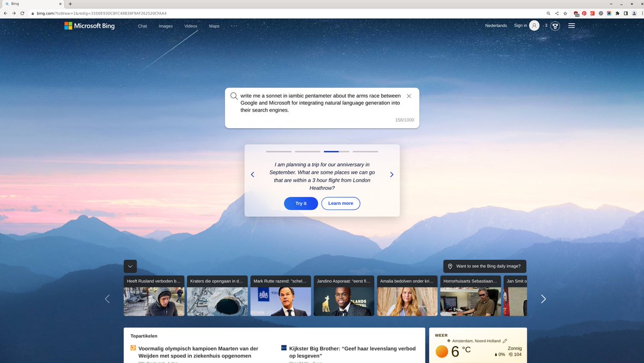This screenshot has width=644, height=363.
Task: Click Want to see the Bing daily image
Action: pyautogui.click(x=485, y=266)
